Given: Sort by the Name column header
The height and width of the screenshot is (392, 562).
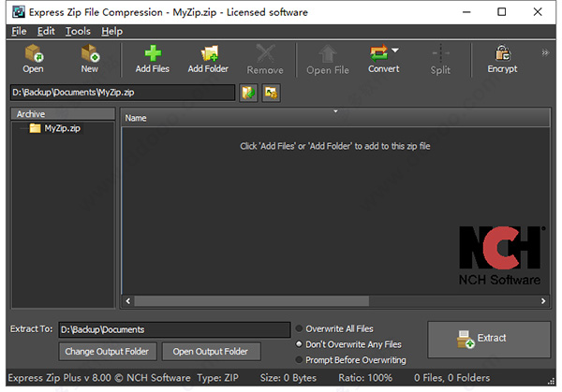Looking at the screenshot, I should (335, 118).
